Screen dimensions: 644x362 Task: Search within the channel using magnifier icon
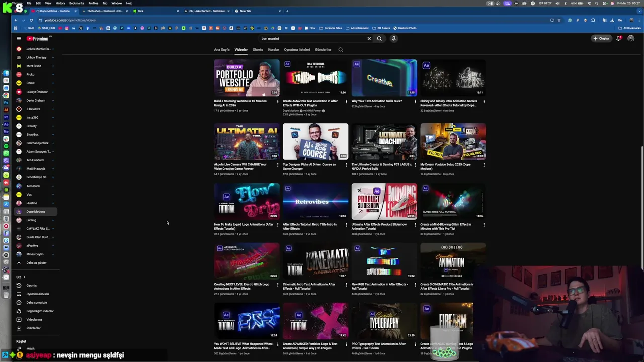point(341,50)
